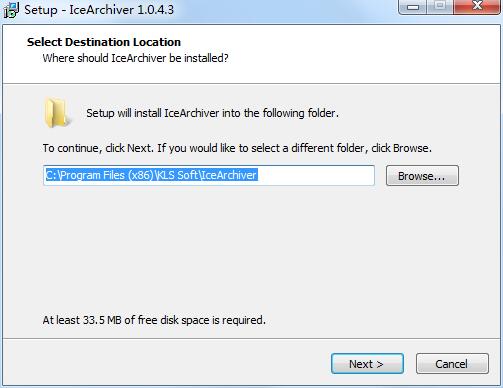Open the Browse... folder dialog
Image resolution: width=503 pixels, height=388 pixels.
[x=422, y=176]
